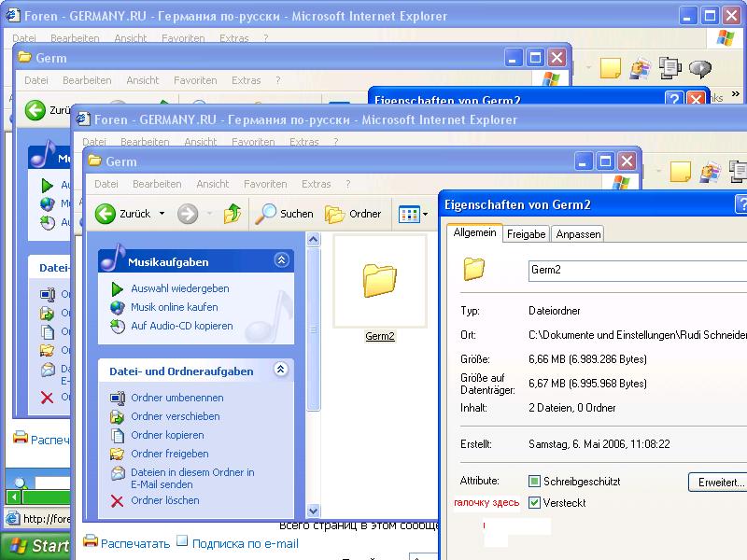Click the Germ2 folder name text field
Screen dimensions: 747x560
pos(635,271)
